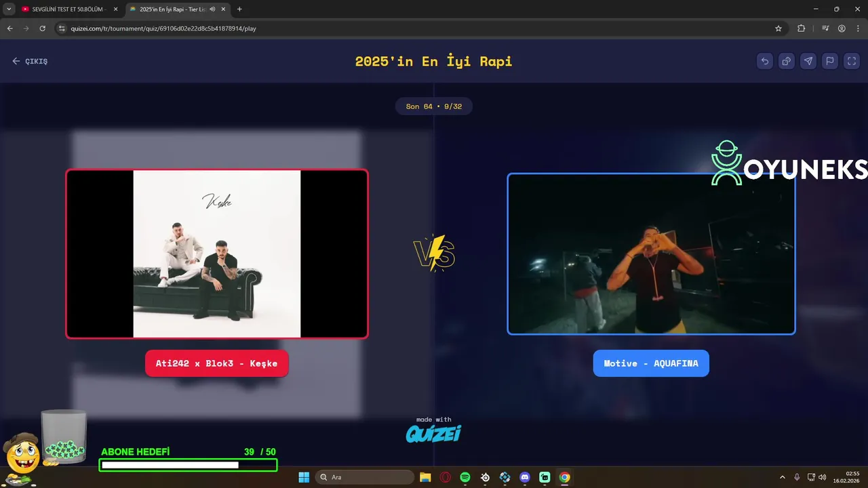Expand the tab search dropdown arrow

[x=9, y=9]
